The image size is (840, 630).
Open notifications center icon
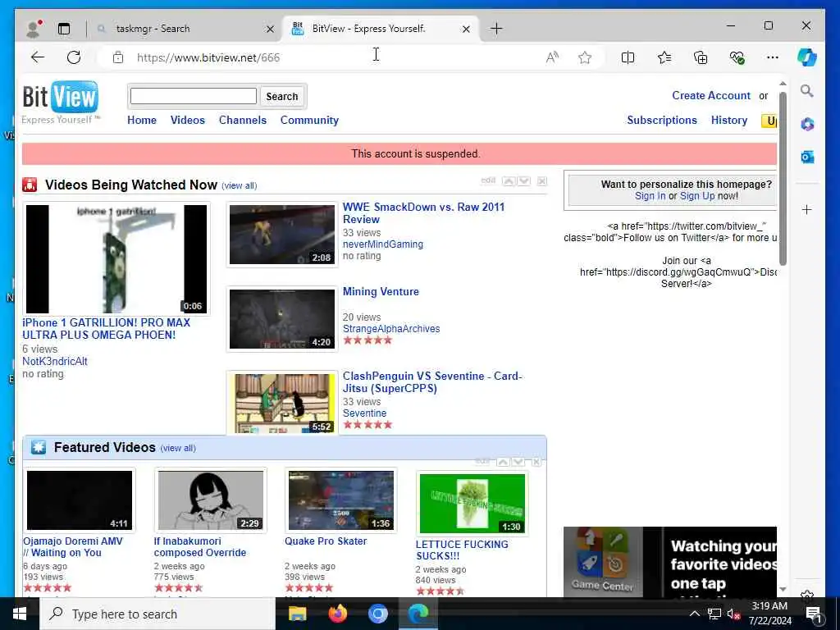click(x=814, y=614)
